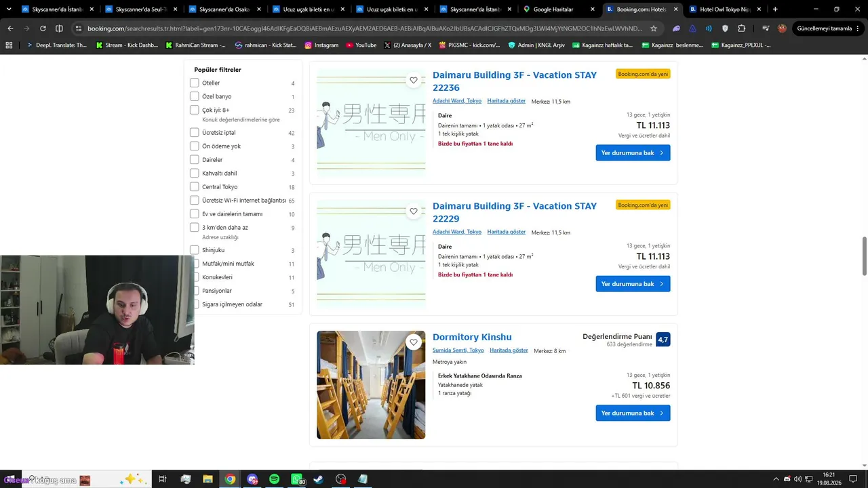The width and height of the screenshot is (868, 488).
Task: Click the page vertical scrollbar thumb
Action: pos(864,256)
